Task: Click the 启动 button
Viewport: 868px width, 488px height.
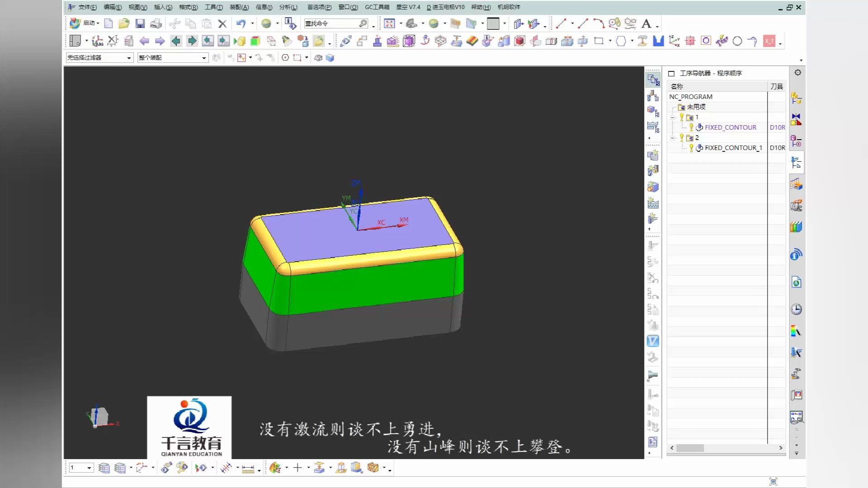Action: 89,23
